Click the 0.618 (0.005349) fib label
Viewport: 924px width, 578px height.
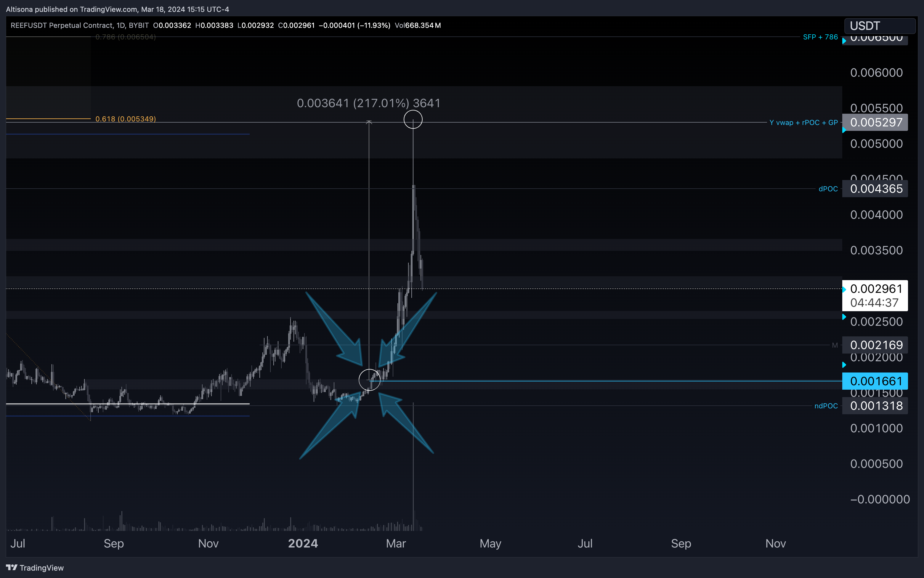(125, 119)
